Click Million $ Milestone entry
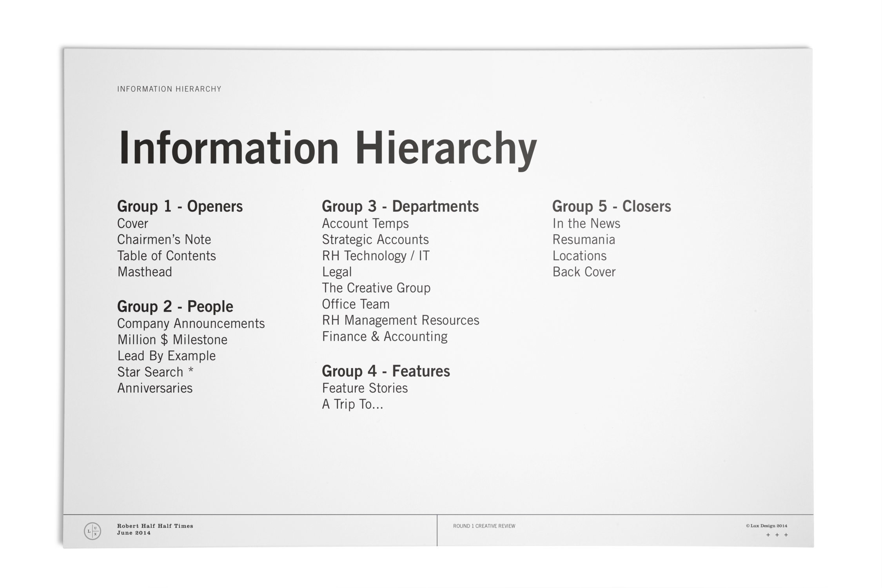 pyautogui.click(x=172, y=339)
